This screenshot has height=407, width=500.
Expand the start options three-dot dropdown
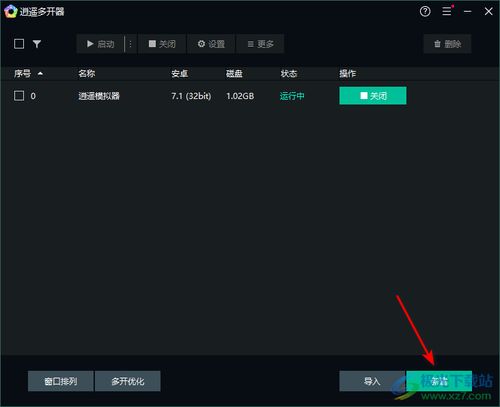click(x=130, y=44)
